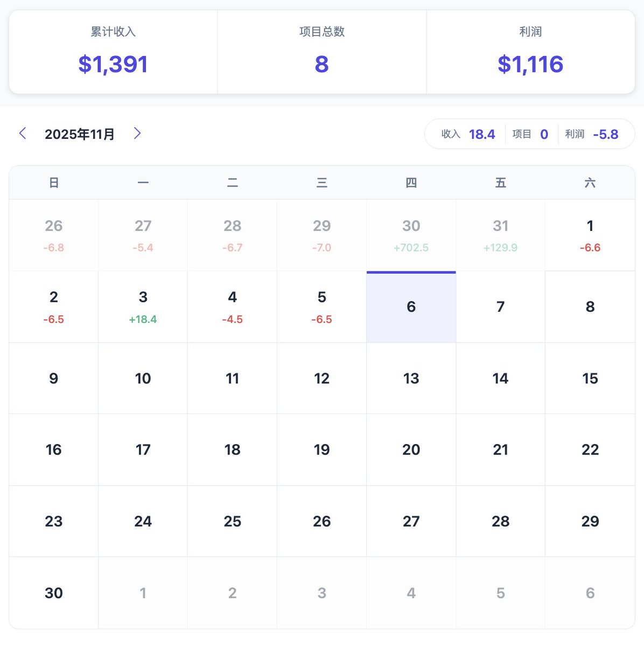This screenshot has width=644, height=646.
Task: Select November 3 with +18.4 profit
Action: click(x=143, y=307)
